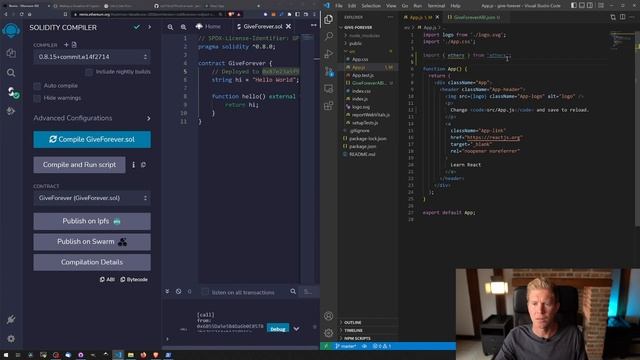Open App.css file in VS Code explorer

pyautogui.click(x=360, y=59)
